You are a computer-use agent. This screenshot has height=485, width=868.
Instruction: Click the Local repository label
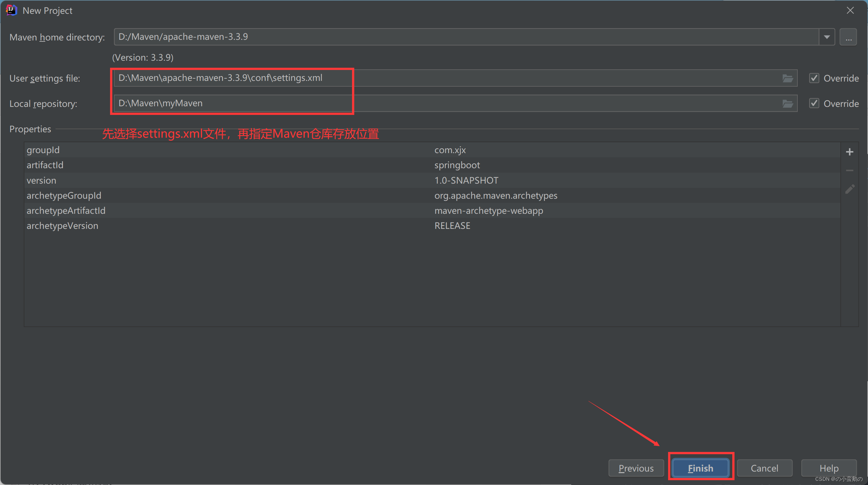tap(43, 104)
